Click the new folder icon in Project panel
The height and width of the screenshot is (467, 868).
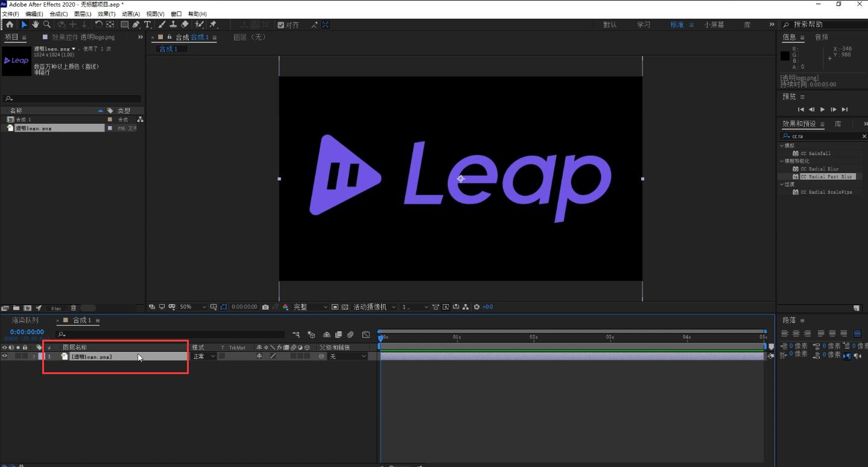click(x=16, y=308)
